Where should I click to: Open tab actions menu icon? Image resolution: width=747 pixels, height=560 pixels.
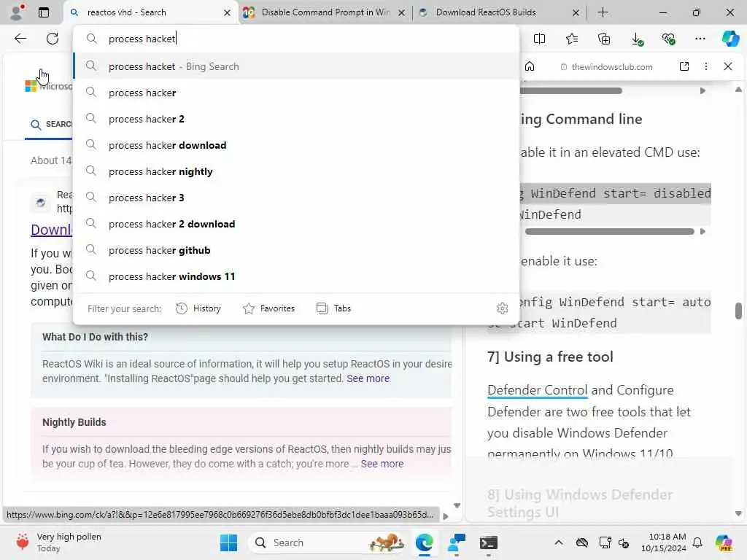click(x=44, y=12)
